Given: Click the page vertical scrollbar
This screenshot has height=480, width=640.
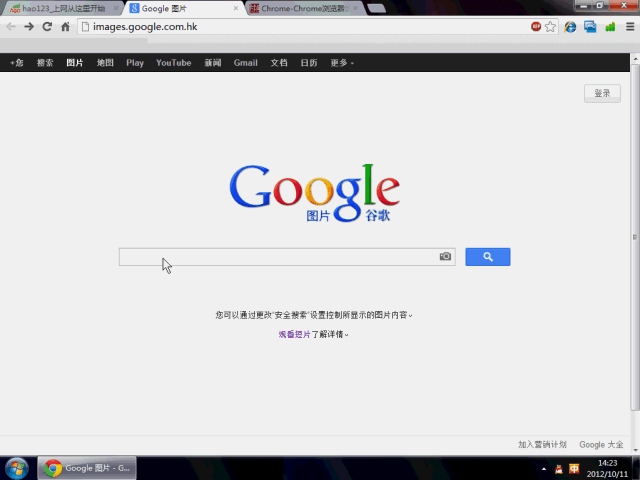Looking at the screenshot, I should click(x=635, y=237).
